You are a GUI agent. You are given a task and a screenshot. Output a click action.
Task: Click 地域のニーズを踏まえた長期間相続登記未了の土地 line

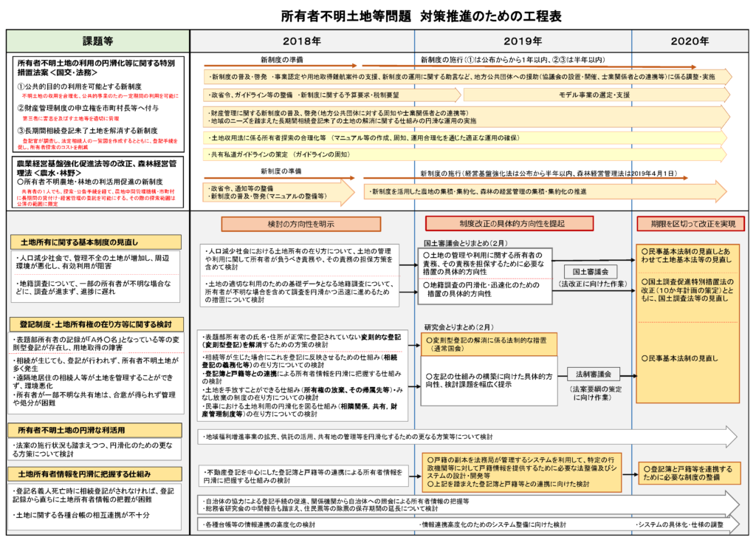(343, 120)
